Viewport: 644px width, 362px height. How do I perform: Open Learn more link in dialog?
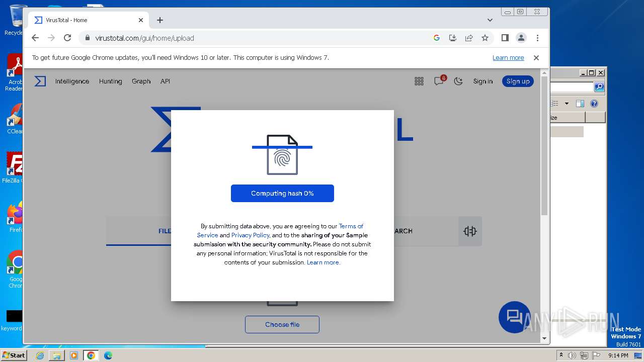pos(324,262)
